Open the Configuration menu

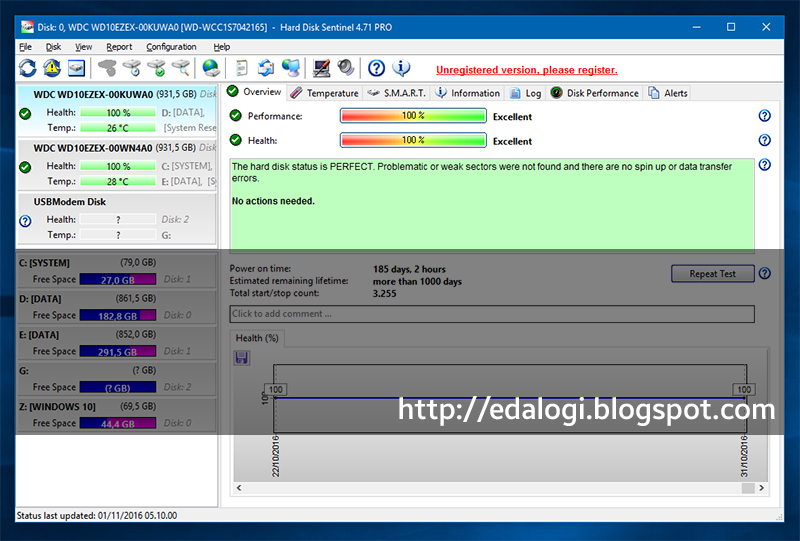(x=171, y=47)
